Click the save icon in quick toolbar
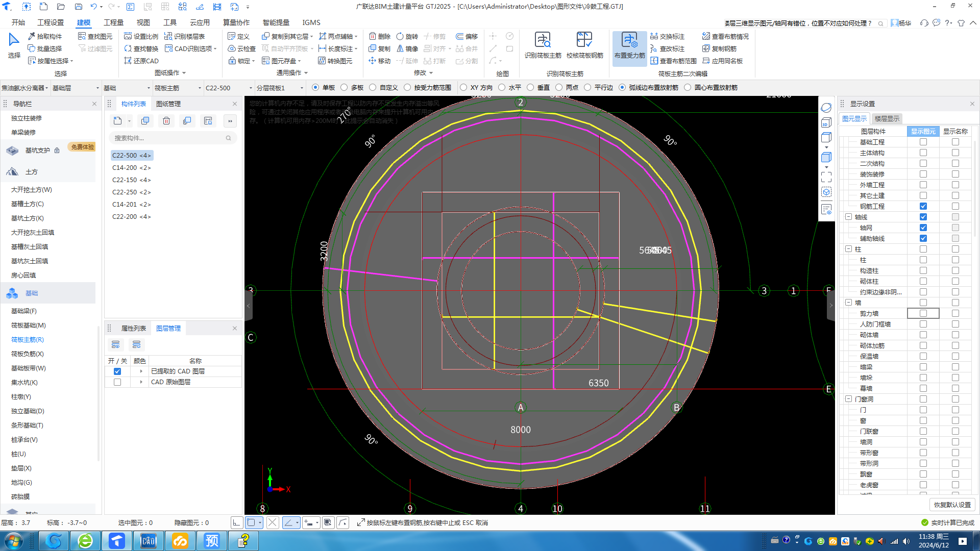The height and width of the screenshot is (551, 980). 79,7
